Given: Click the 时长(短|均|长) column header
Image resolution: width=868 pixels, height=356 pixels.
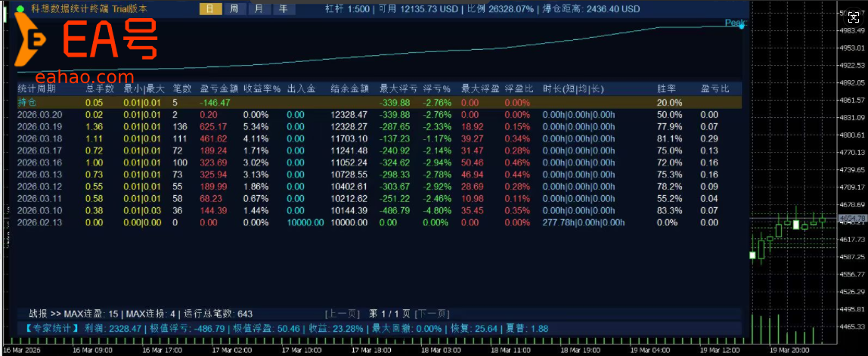Looking at the screenshot, I should coord(573,88).
